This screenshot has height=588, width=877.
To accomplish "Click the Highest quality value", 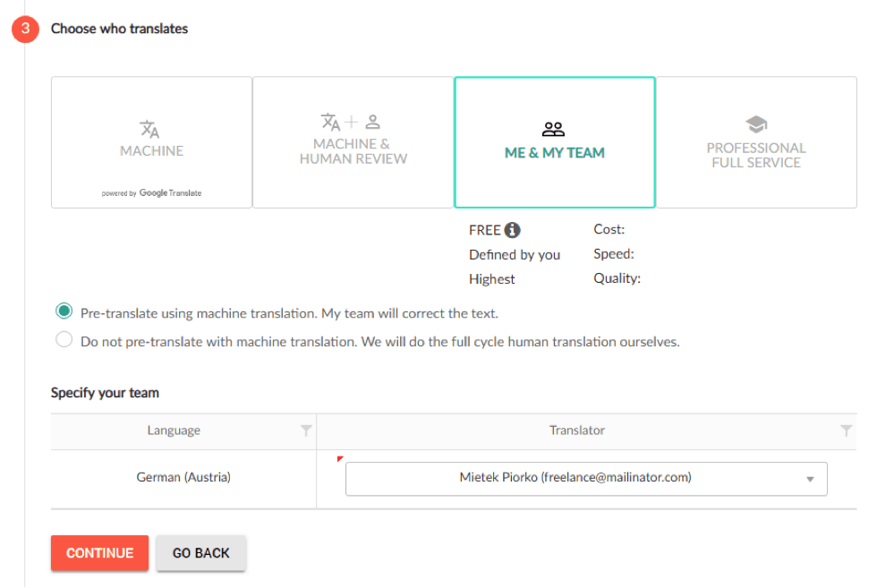I will (491, 278).
